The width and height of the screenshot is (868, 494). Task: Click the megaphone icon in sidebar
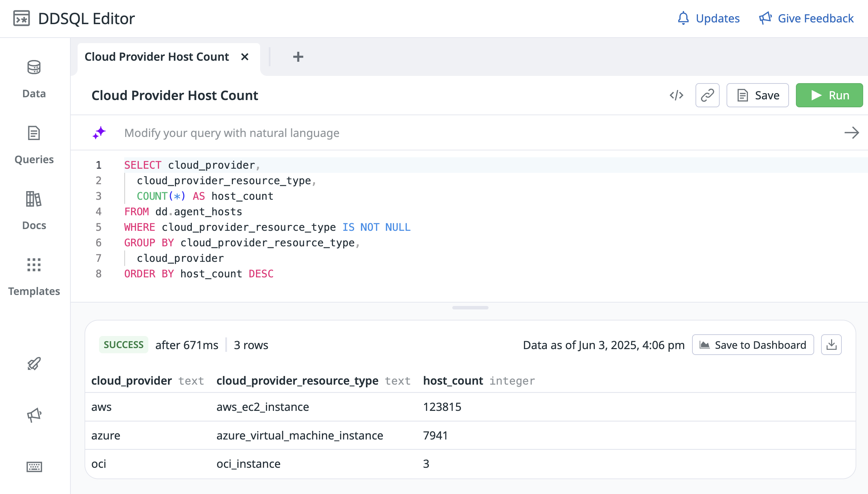pyautogui.click(x=34, y=415)
